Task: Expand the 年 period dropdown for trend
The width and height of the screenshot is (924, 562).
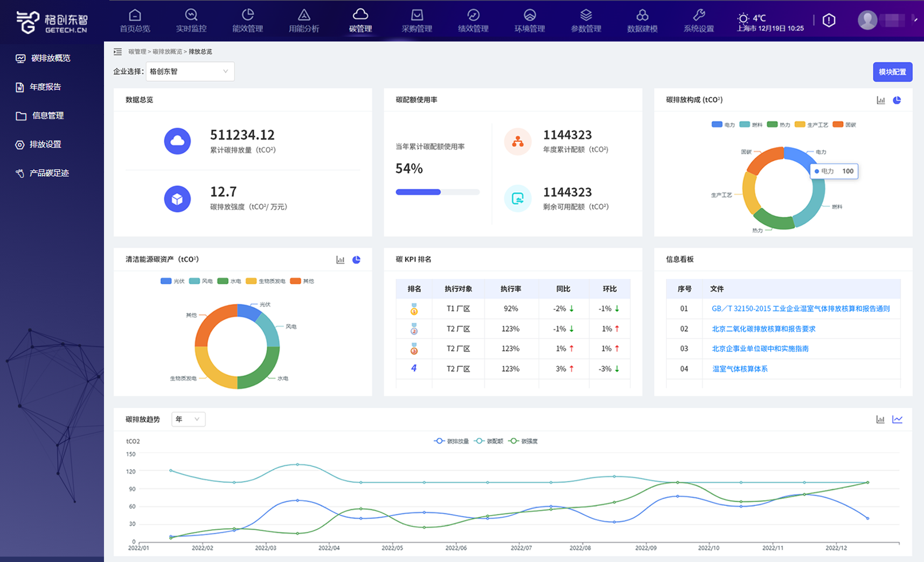Action: tap(188, 419)
